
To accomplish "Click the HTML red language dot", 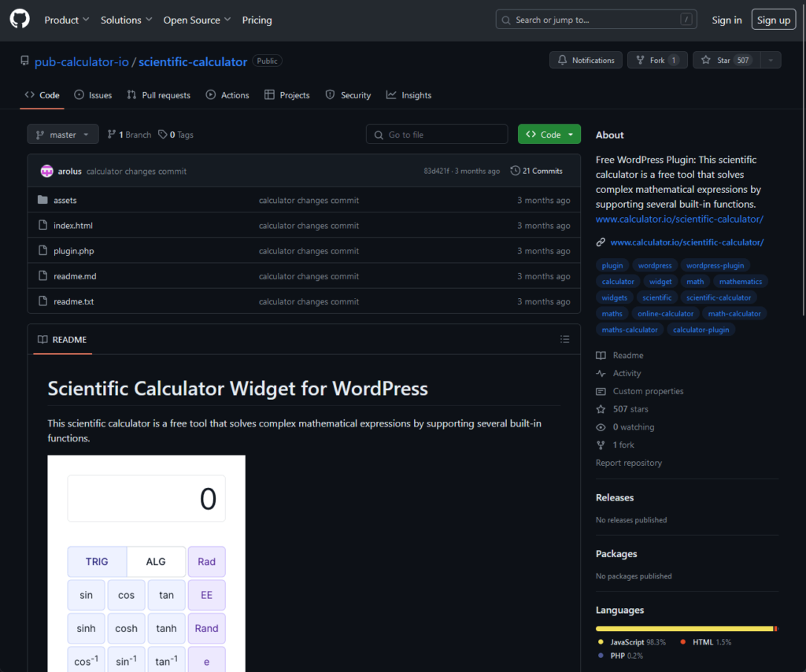I will coord(682,641).
